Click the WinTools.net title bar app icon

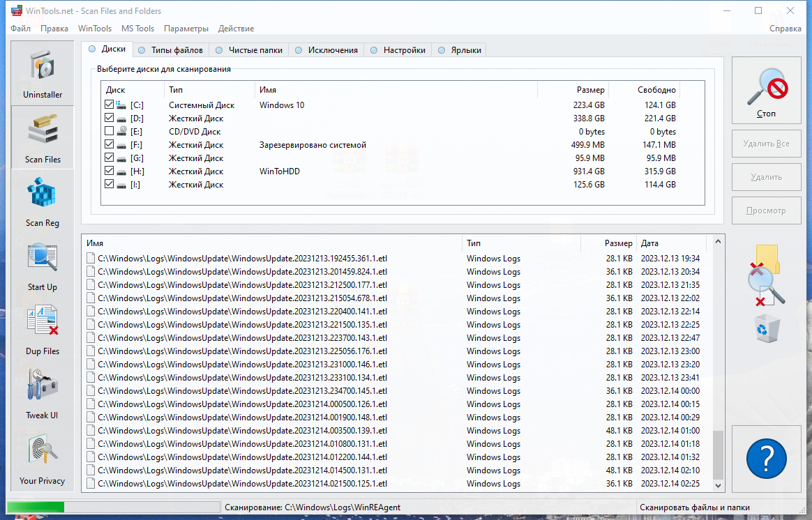pos(17,11)
